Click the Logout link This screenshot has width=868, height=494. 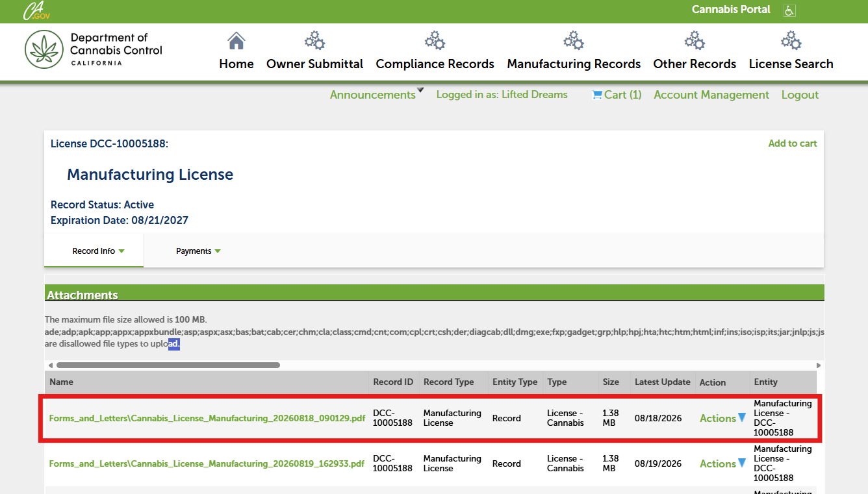800,95
